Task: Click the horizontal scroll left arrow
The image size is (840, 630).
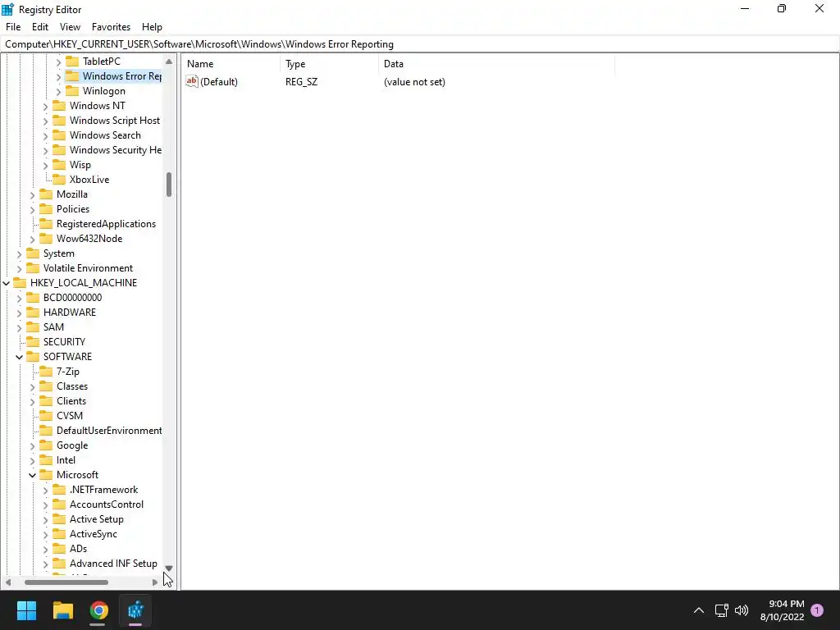Action: 8,582
